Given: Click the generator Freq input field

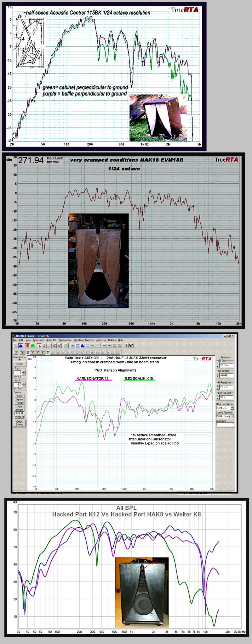Looking at the screenshot, I should pos(18,372).
